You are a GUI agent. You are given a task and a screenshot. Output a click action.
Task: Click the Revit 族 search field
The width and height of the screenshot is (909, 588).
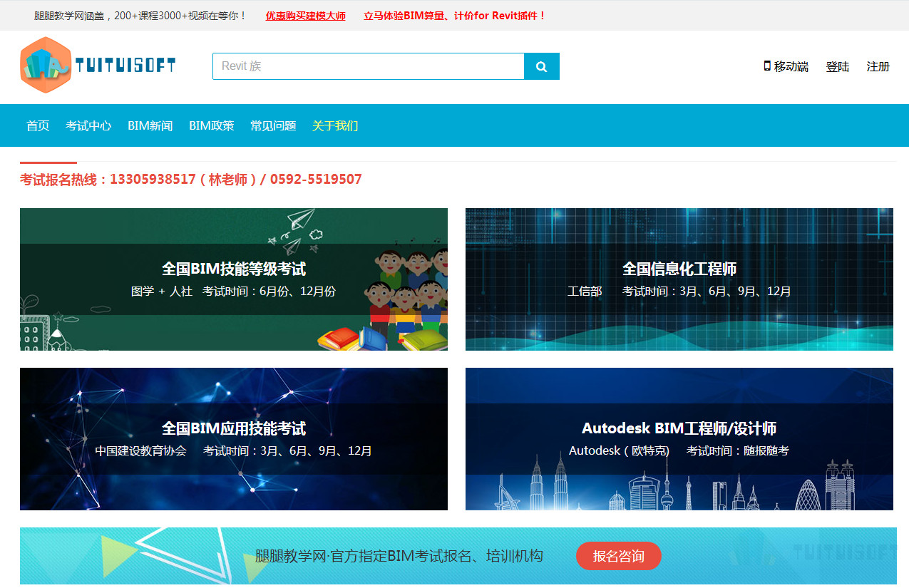click(369, 66)
